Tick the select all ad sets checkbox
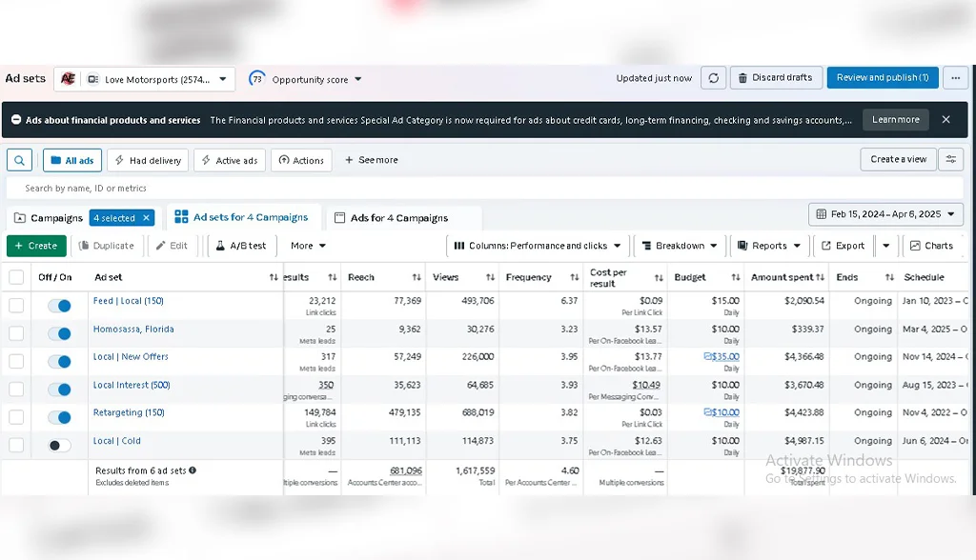Screen dimensions: 976x560 (16, 277)
